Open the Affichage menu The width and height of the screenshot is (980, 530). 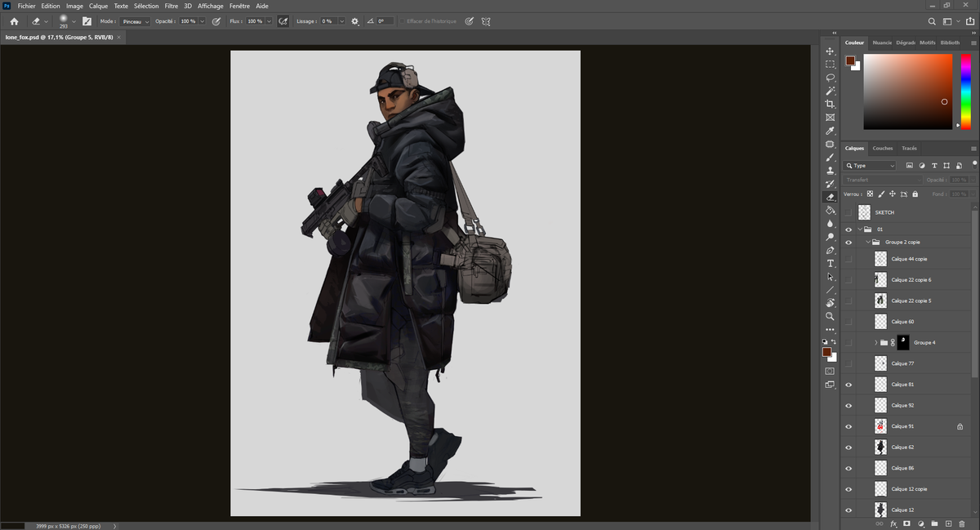211,6
